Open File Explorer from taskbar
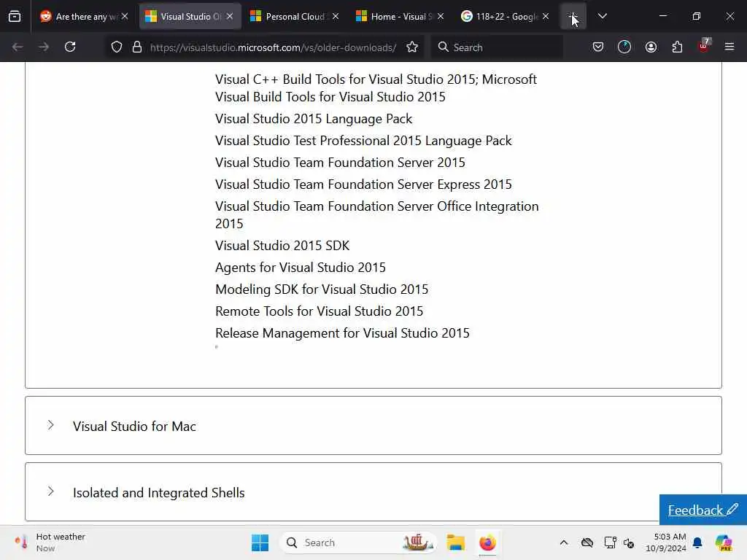This screenshot has width=747, height=560. pyautogui.click(x=455, y=542)
